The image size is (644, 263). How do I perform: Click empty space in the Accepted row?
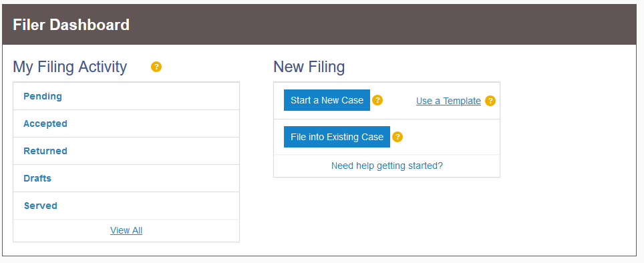tap(152, 123)
